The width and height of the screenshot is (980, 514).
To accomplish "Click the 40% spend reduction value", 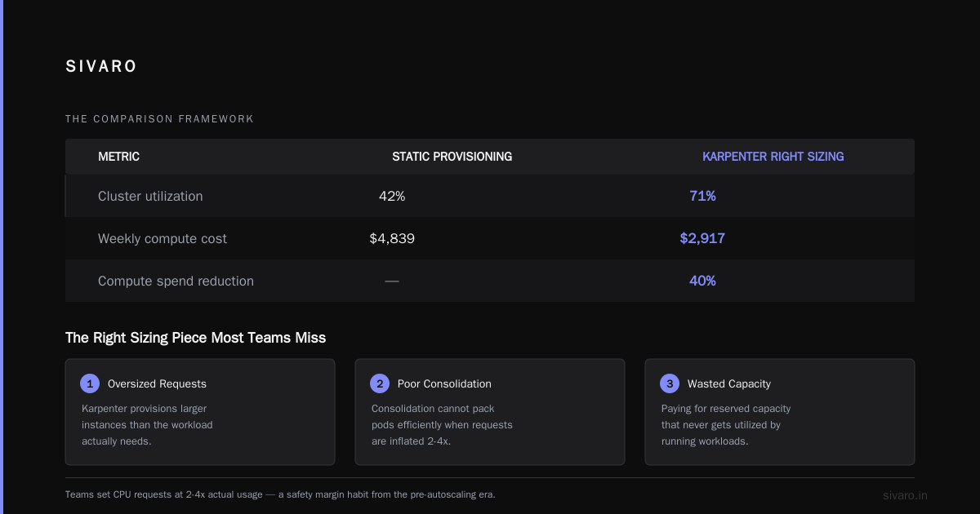I will pyautogui.click(x=702, y=281).
